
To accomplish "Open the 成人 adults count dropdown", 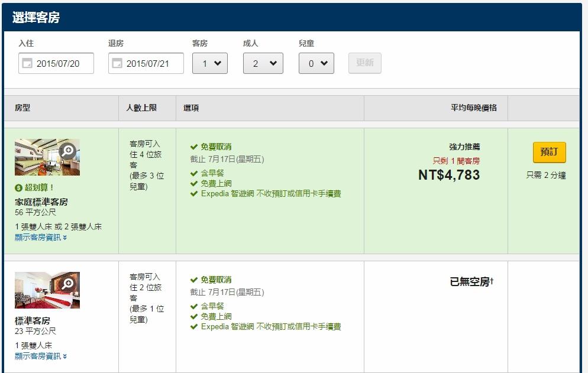I will 263,63.
